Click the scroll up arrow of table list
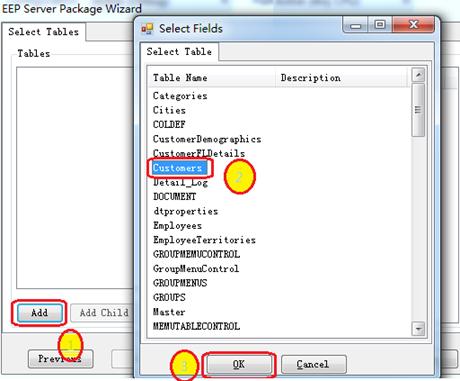Screen dimensions: 460x381 (x=418, y=75)
